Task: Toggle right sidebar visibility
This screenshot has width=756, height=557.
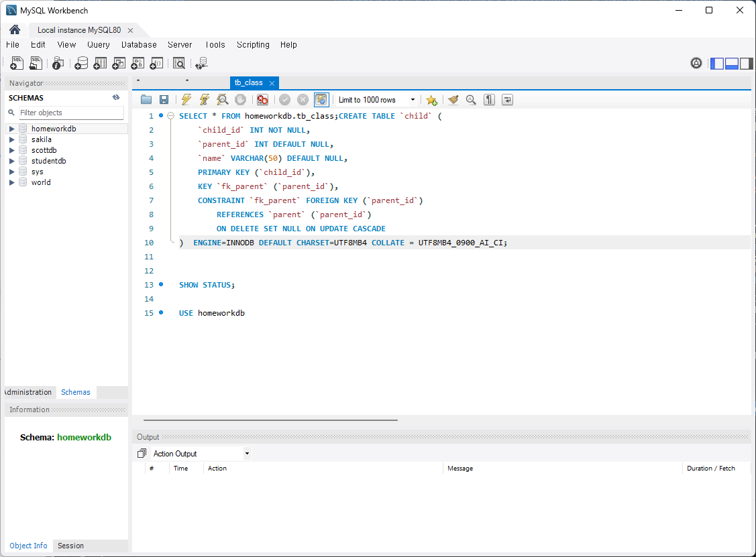Action: (x=746, y=63)
